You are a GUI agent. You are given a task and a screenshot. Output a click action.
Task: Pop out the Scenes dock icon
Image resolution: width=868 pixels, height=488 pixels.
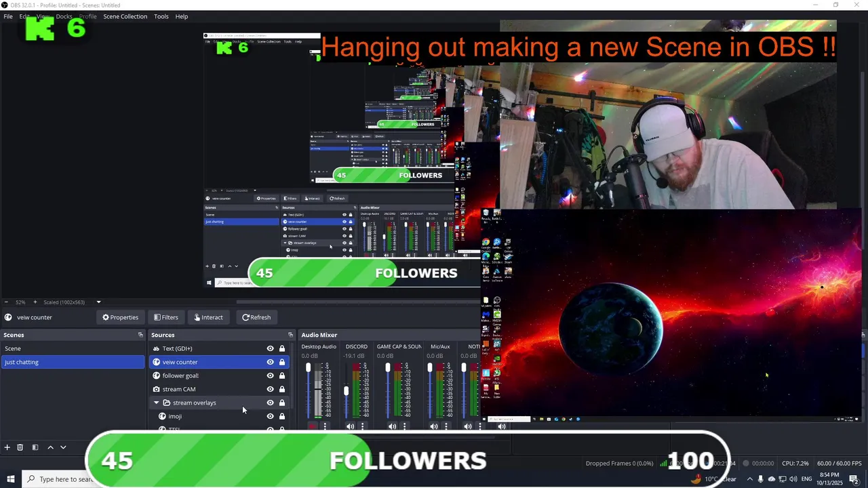point(140,335)
